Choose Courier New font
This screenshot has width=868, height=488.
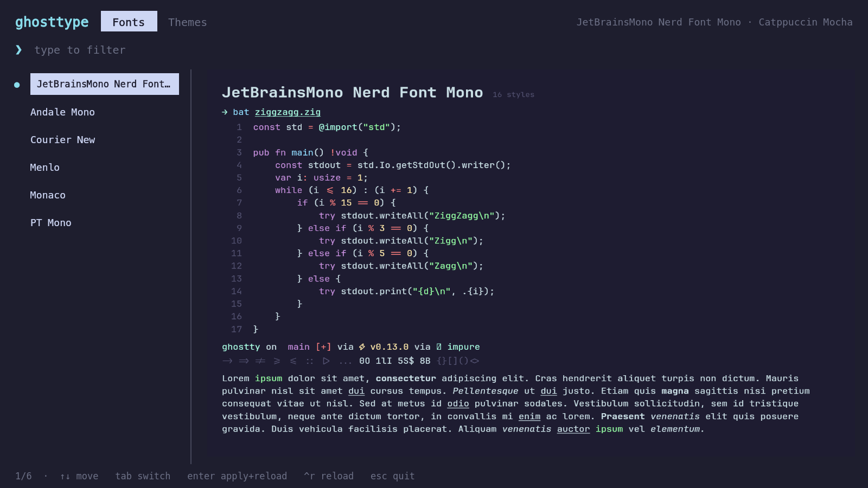62,139
